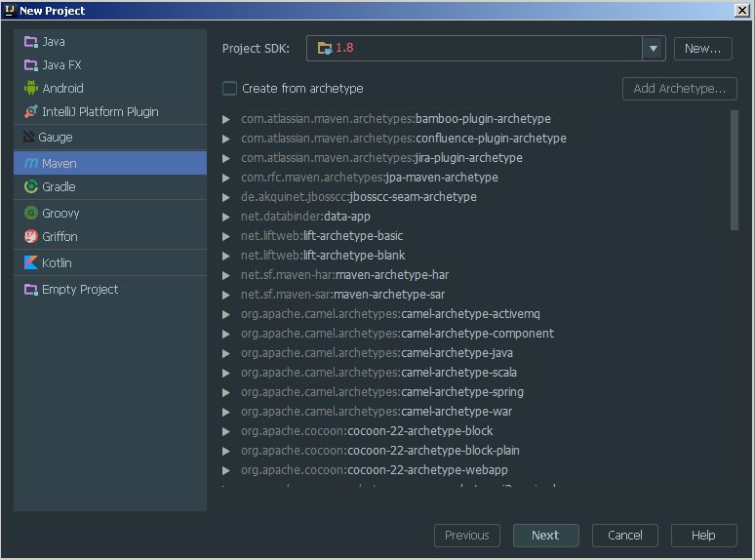The height and width of the screenshot is (560, 755).
Task: Select Java FX project type label
Action: [61, 65]
